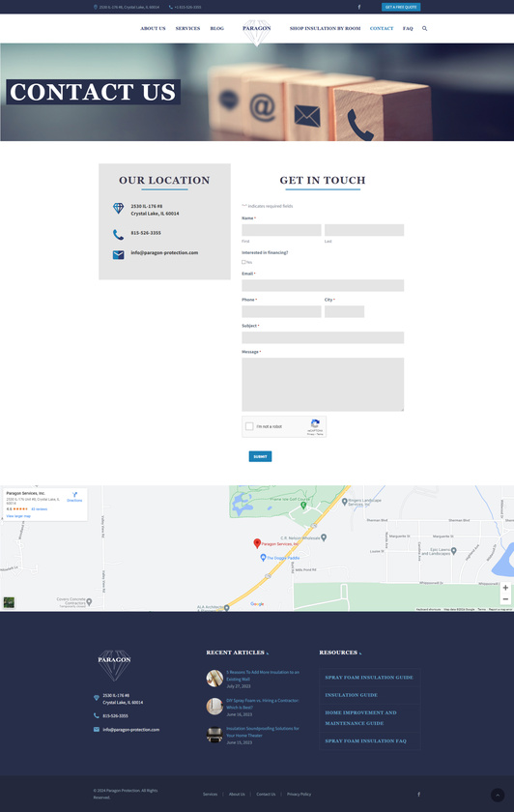Open Insulation Guide resource link
Viewport: 514px width, 812px height.
click(x=351, y=695)
